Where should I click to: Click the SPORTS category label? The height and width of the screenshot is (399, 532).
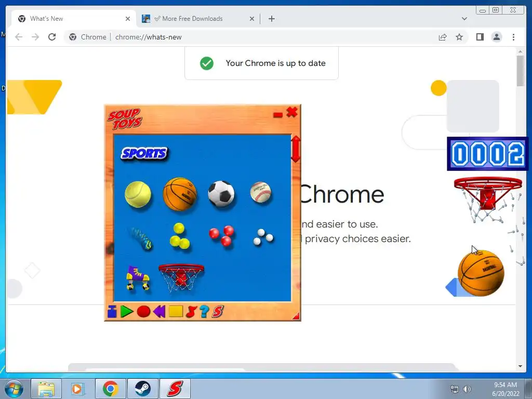(x=144, y=153)
